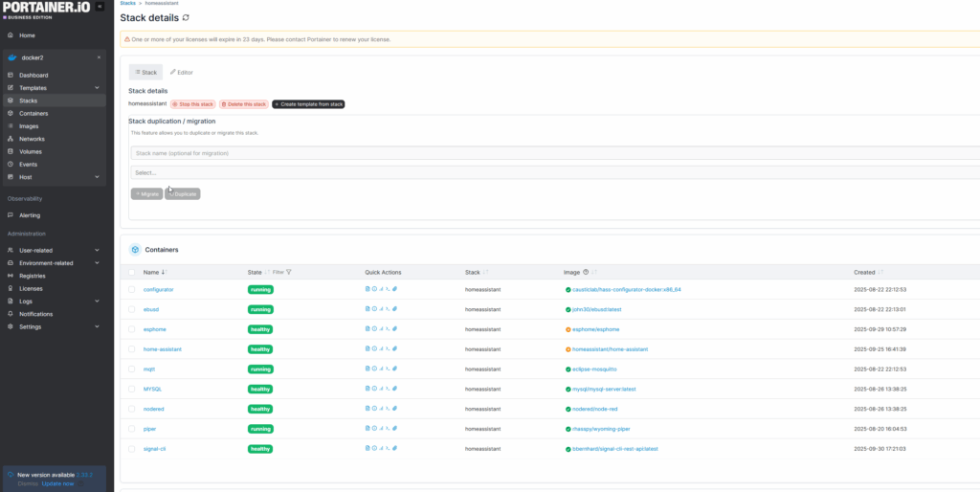Open logs quick action for configurator container

(x=367, y=289)
